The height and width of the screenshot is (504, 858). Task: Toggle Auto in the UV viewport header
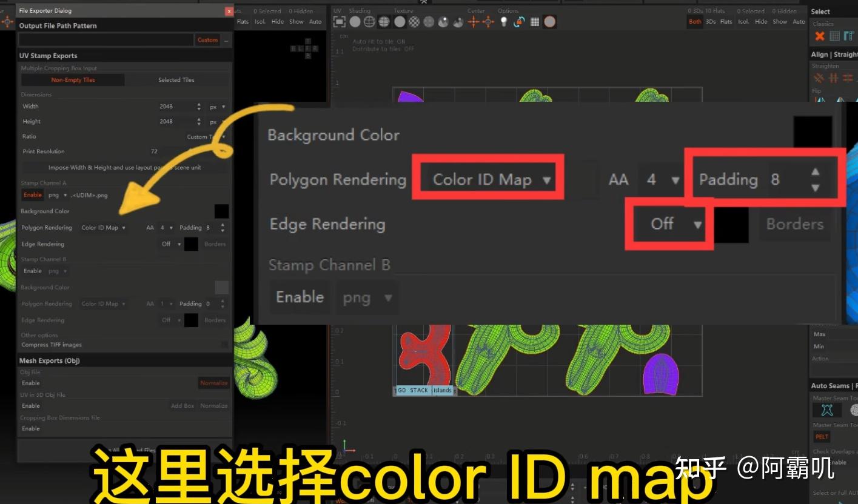coord(799,22)
